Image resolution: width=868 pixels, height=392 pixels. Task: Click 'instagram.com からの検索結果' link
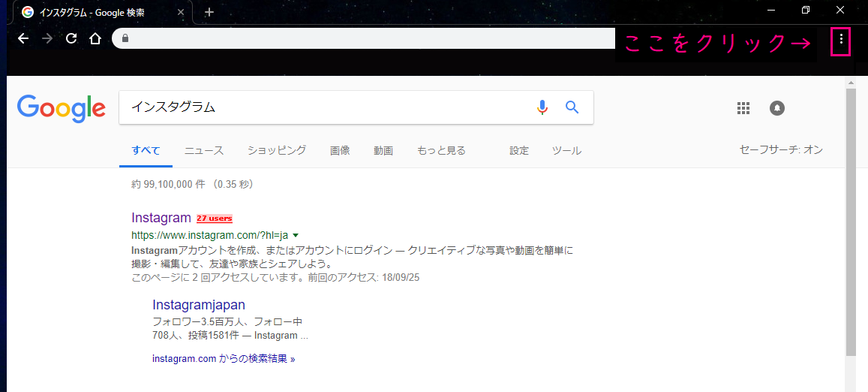223,359
